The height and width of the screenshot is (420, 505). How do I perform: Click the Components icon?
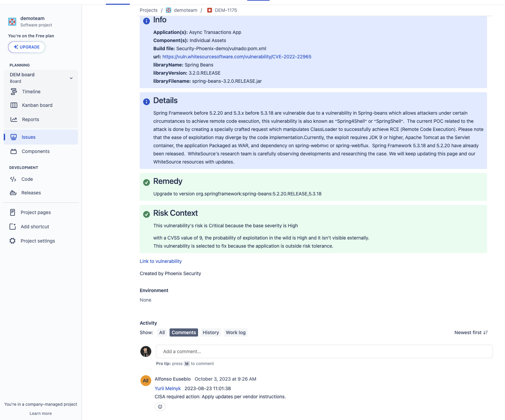tap(14, 151)
